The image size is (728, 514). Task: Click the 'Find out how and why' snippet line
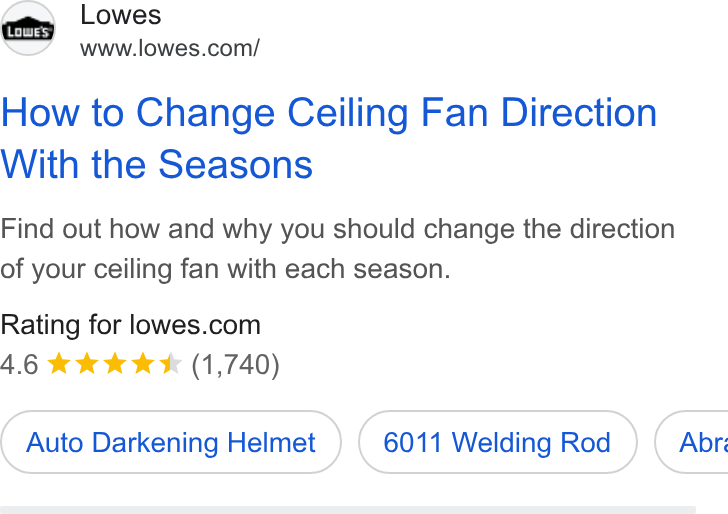pyautogui.click(x=338, y=228)
